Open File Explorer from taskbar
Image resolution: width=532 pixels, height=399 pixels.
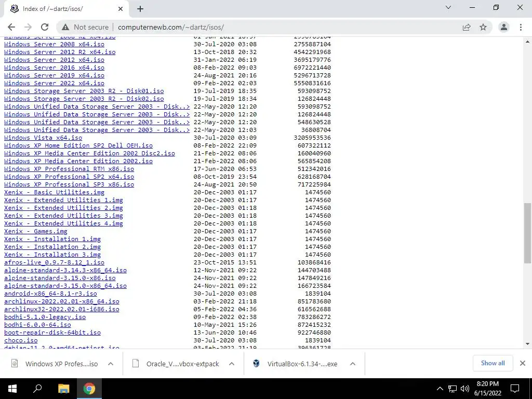click(x=63, y=389)
